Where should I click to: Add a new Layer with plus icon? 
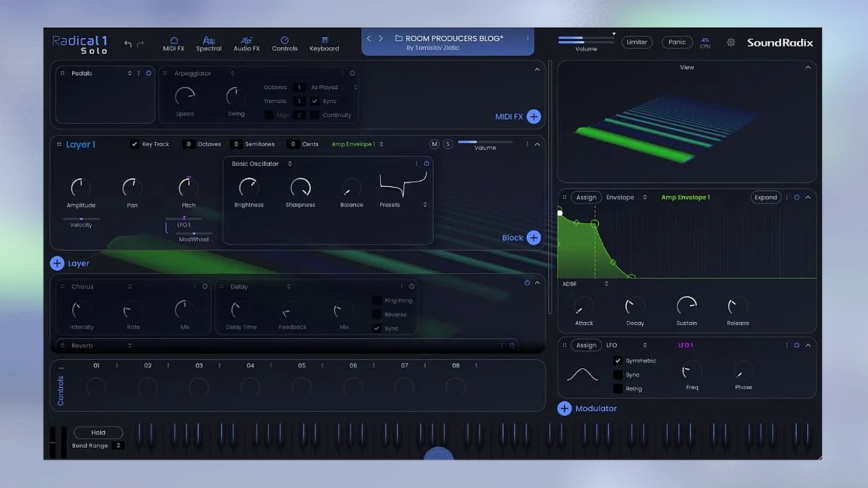[57, 264]
